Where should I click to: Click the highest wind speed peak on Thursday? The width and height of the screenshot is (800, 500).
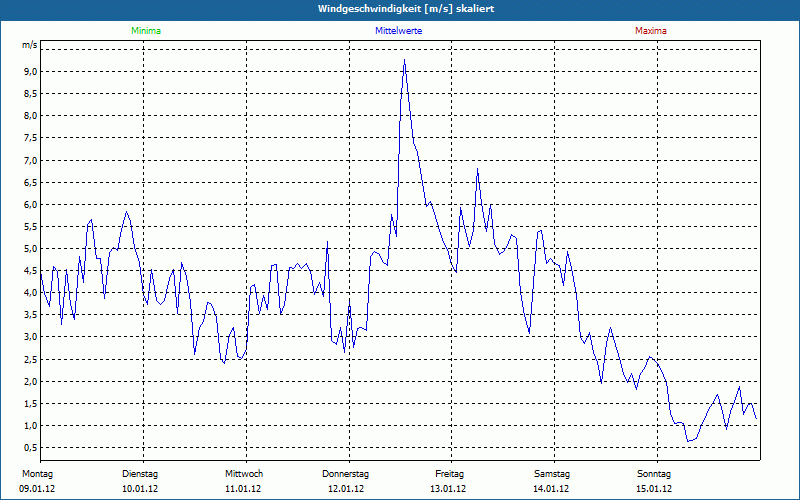tap(405, 60)
